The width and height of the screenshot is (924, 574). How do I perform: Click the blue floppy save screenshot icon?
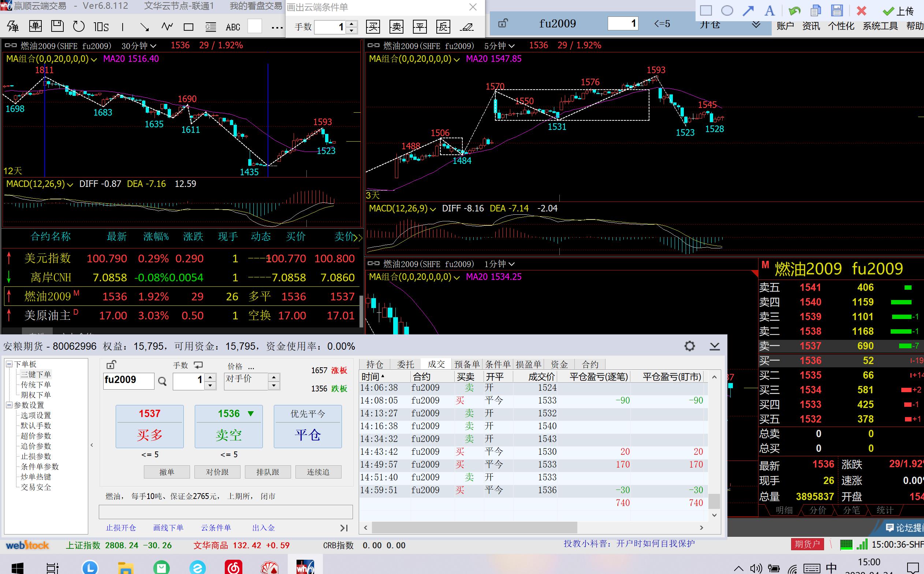click(837, 11)
